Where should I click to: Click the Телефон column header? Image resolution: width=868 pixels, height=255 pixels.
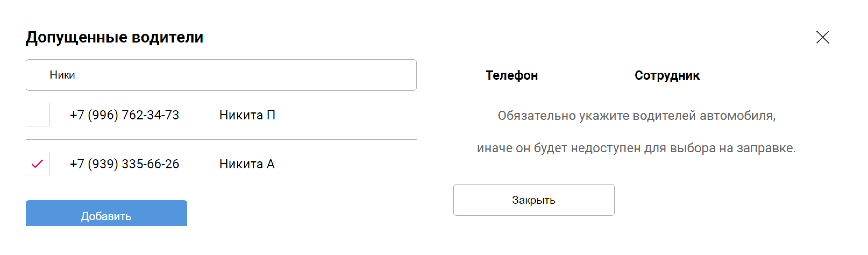pos(511,75)
